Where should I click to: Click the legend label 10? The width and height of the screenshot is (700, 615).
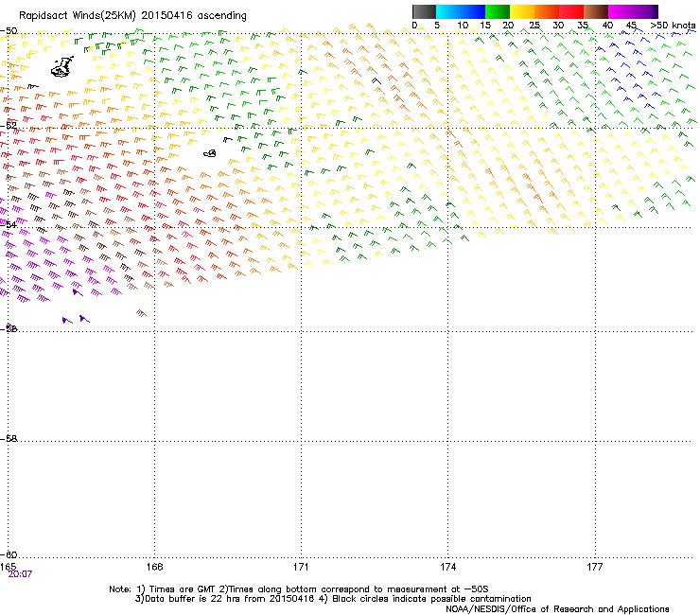click(x=463, y=26)
